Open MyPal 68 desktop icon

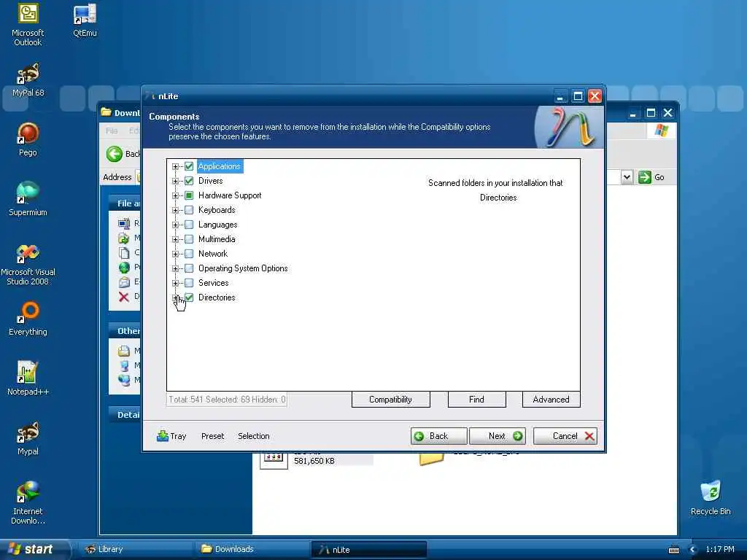coord(28,80)
